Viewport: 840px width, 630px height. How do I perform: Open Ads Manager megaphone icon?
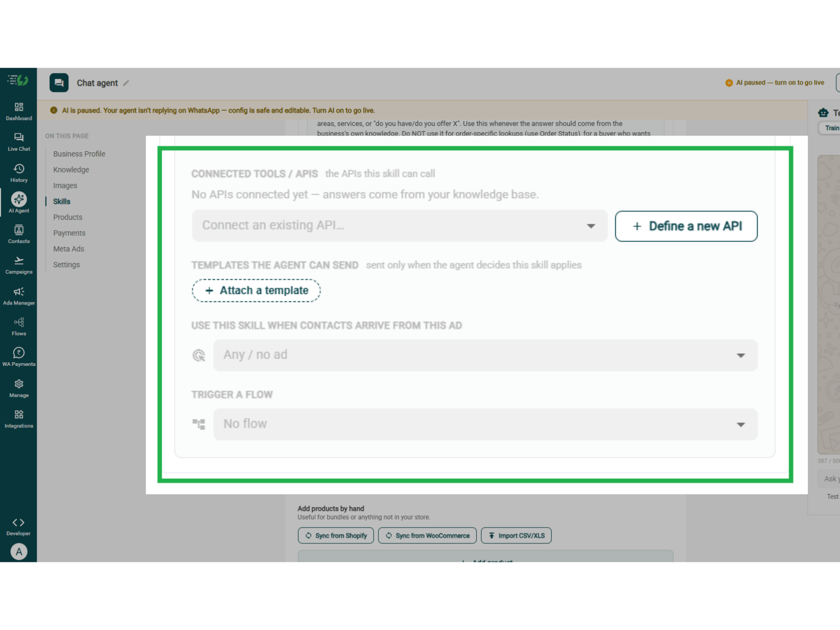click(19, 291)
